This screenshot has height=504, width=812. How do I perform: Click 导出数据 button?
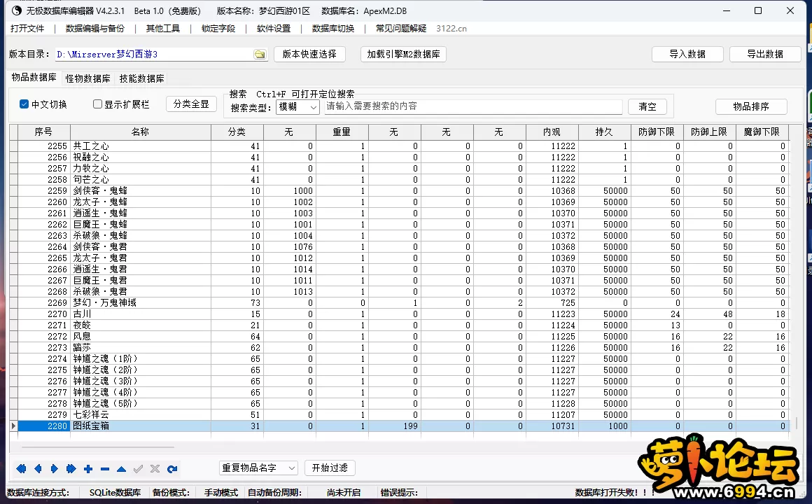click(x=765, y=54)
